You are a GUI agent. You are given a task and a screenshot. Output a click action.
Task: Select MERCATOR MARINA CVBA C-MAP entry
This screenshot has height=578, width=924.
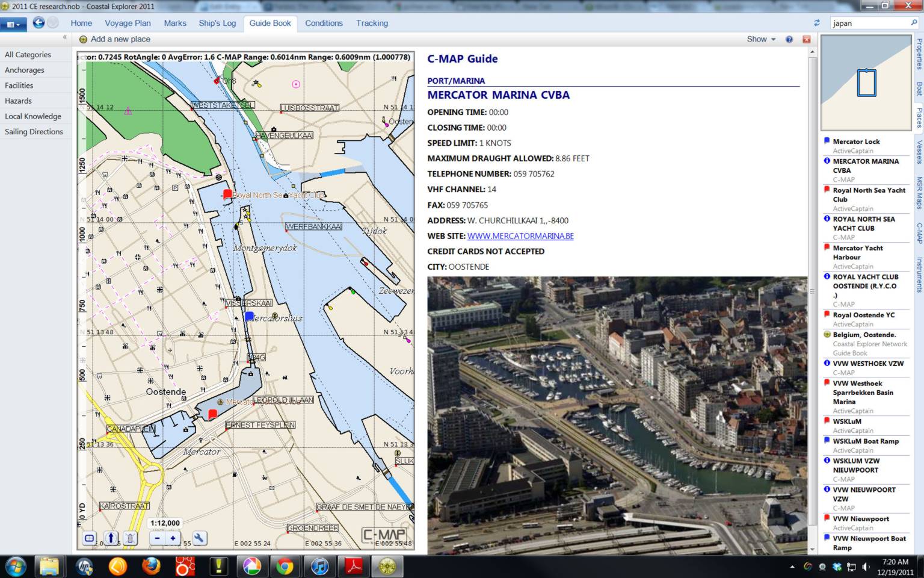866,170
